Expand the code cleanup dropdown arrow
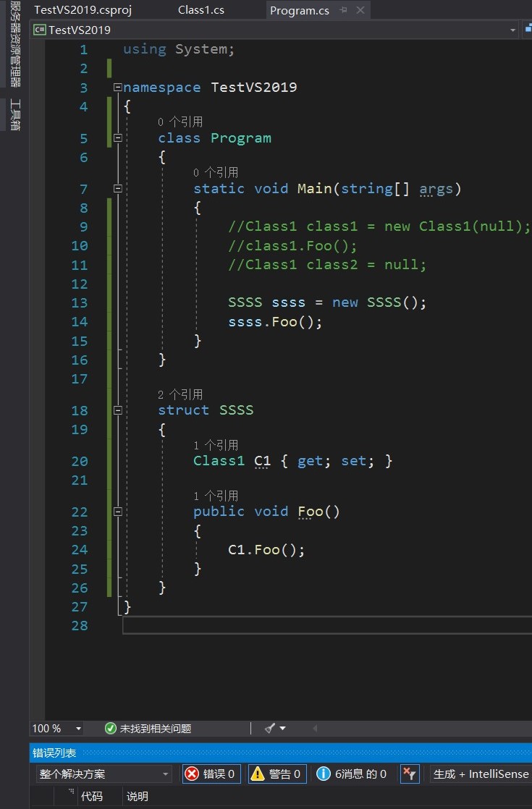Viewport: 532px width, 809px height. pos(283,729)
